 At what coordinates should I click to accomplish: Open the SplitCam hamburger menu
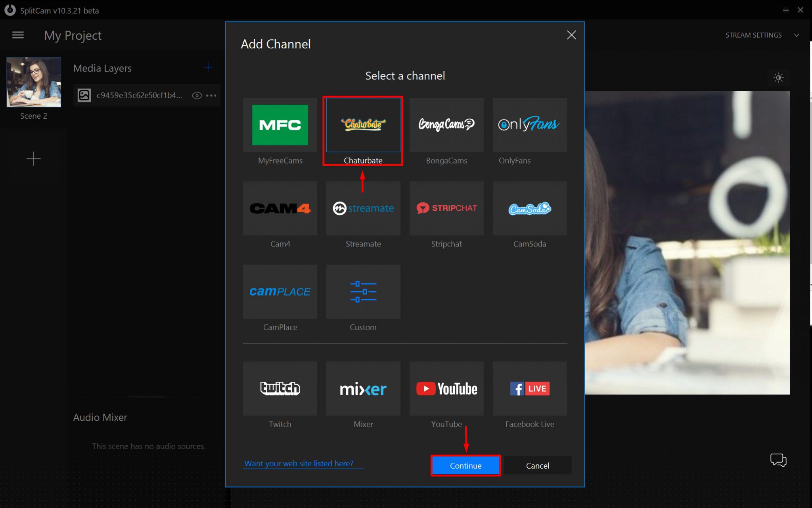[x=17, y=35]
